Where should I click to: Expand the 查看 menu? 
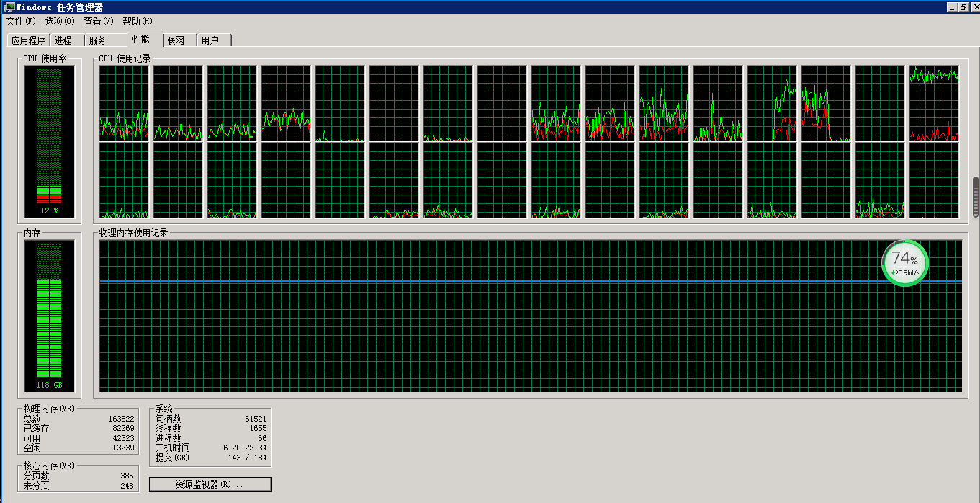click(x=99, y=21)
